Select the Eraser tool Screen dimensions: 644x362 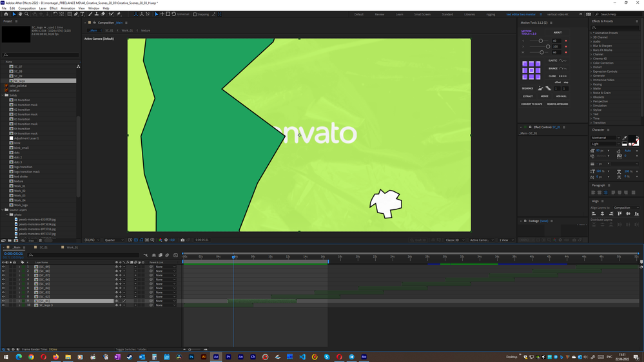103,14
